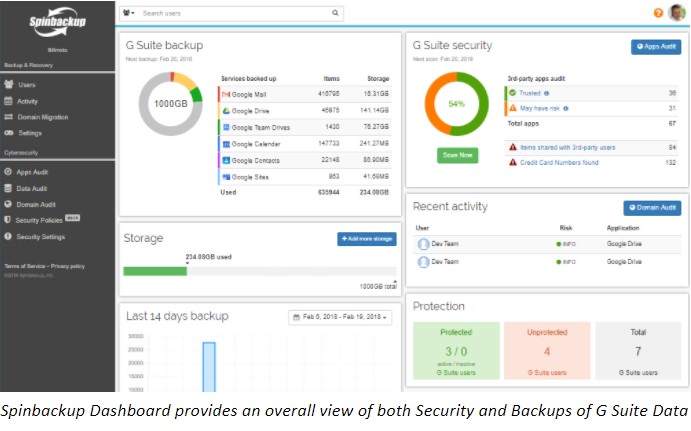Click the Security Settings alert icon
The height and width of the screenshot is (431, 691).
(x=8, y=237)
